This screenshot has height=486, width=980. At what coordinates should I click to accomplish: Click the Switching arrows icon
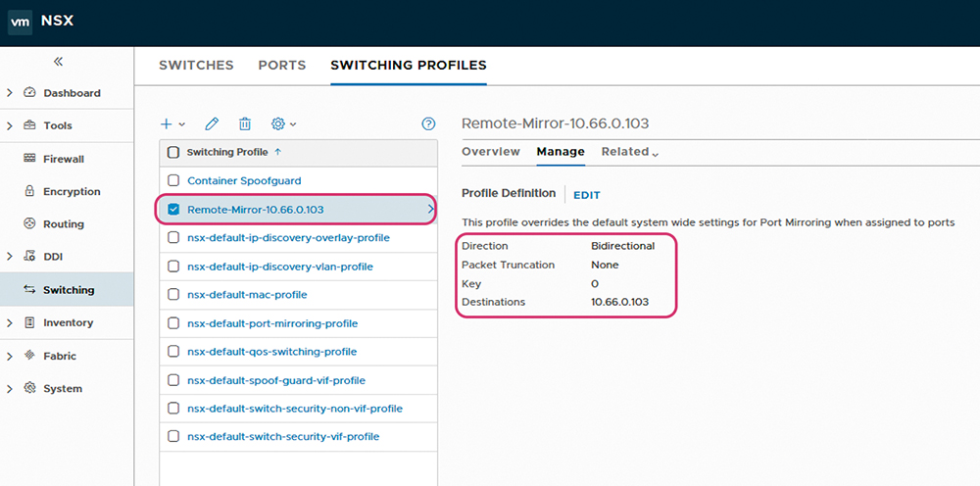[x=30, y=289]
